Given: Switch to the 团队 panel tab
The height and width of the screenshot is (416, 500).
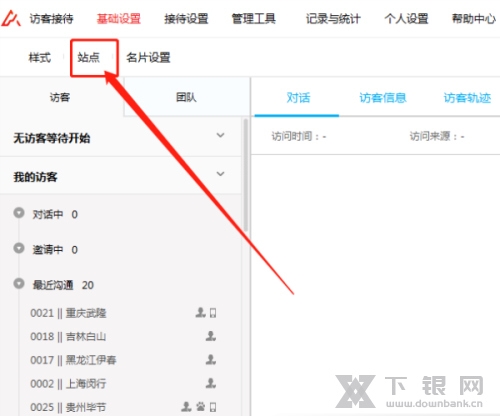Looking at the screenshot, I should tap(187, 97).
